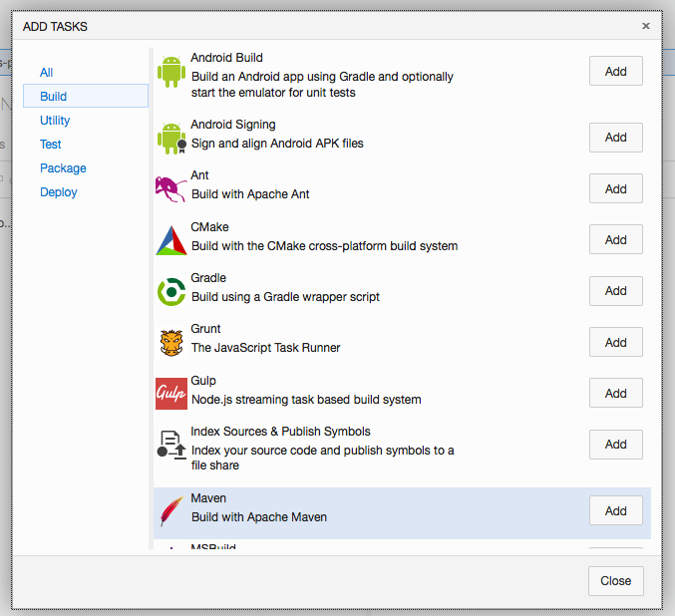Select the Utility category
The height and width of the screenshot is (616, 675).
coord(55,121)
